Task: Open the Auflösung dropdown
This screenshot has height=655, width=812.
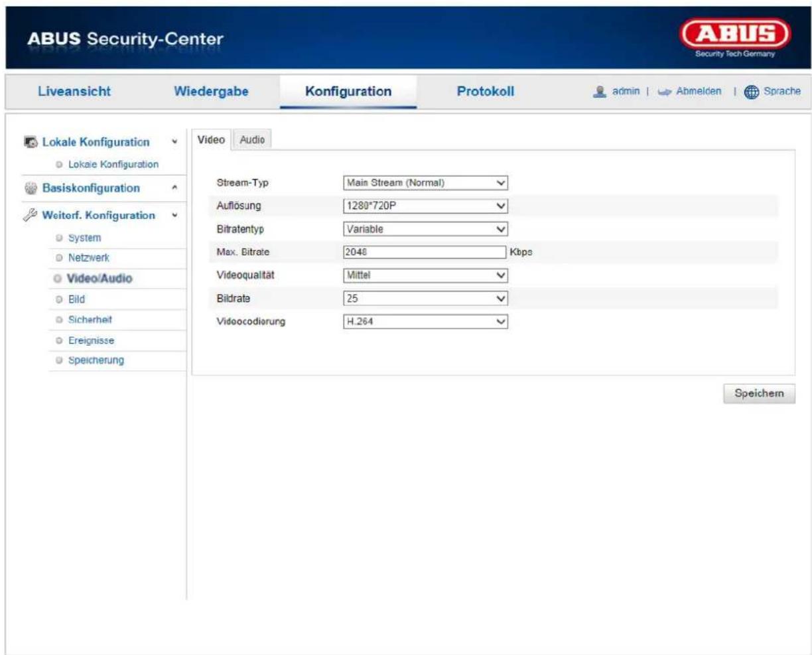Action: point(425,206)
